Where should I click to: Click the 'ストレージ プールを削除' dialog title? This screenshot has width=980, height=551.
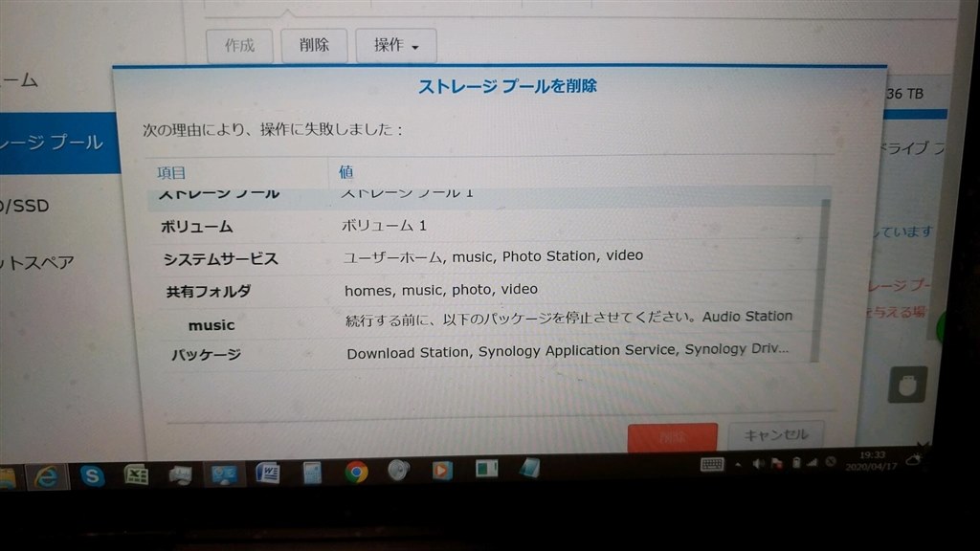[507, 86]
